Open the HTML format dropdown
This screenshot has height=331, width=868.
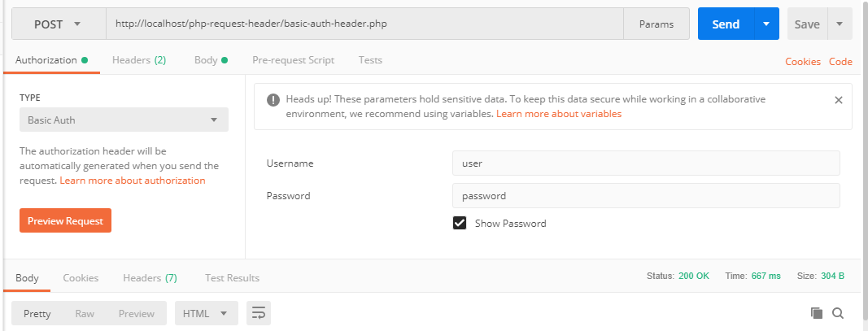pos(206,313)
